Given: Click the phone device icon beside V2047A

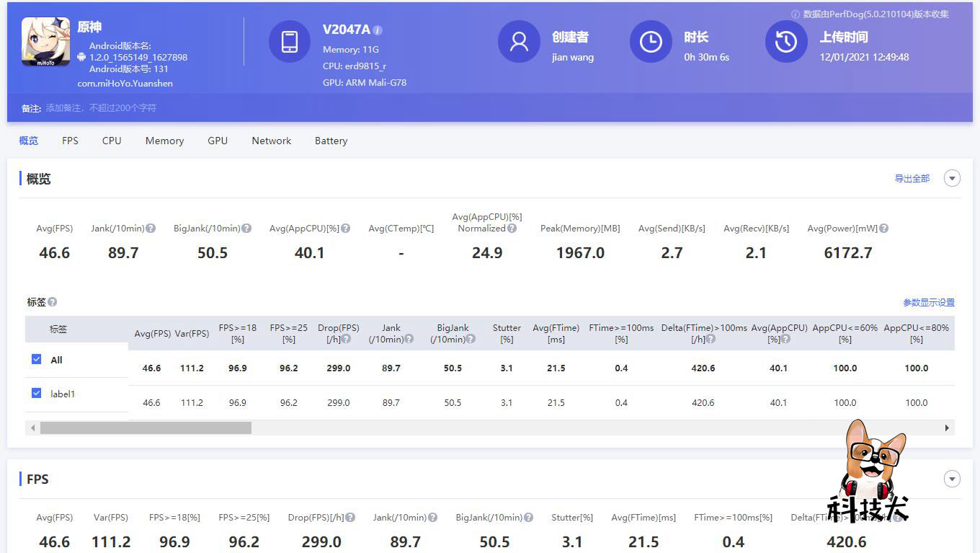Looking at the screenshot, I should (289, 42).
